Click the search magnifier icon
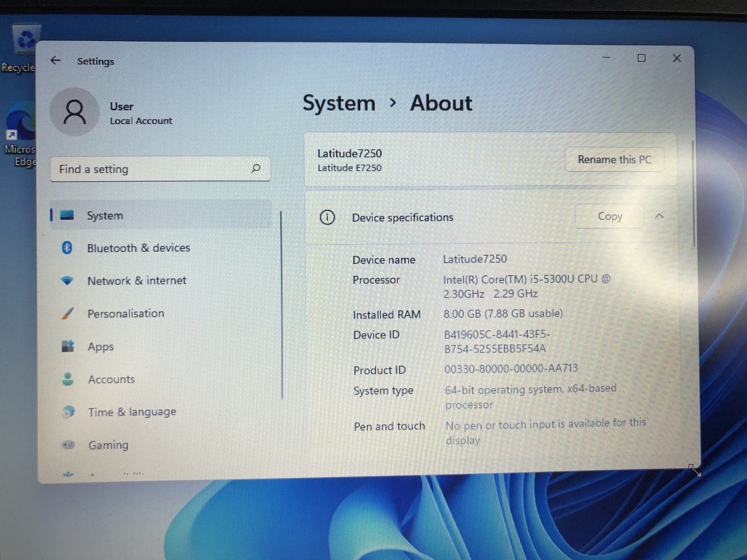The height and width of the screenshot is (560, 747). point(256,168)
